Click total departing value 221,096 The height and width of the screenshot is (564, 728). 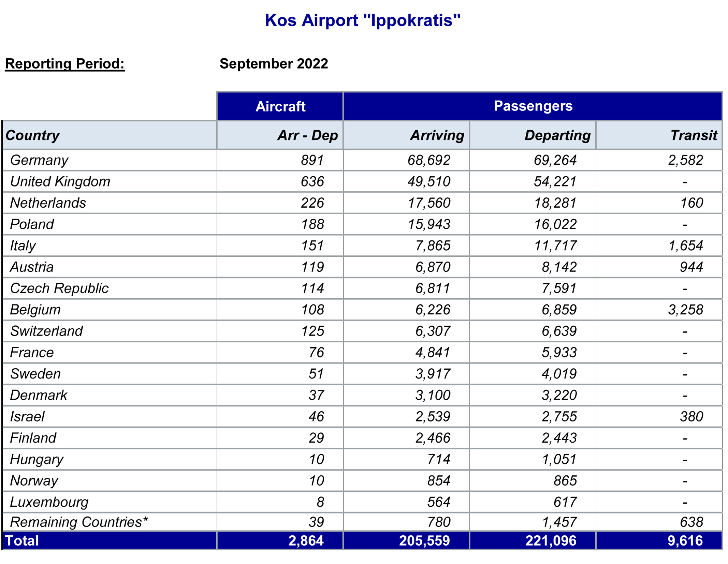click(x=551, y=541)
